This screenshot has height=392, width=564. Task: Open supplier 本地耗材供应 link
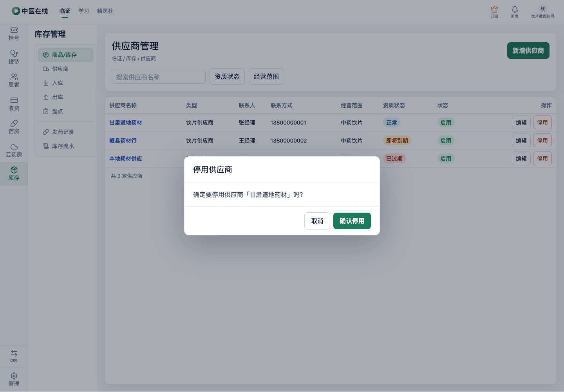pos(126,159)
